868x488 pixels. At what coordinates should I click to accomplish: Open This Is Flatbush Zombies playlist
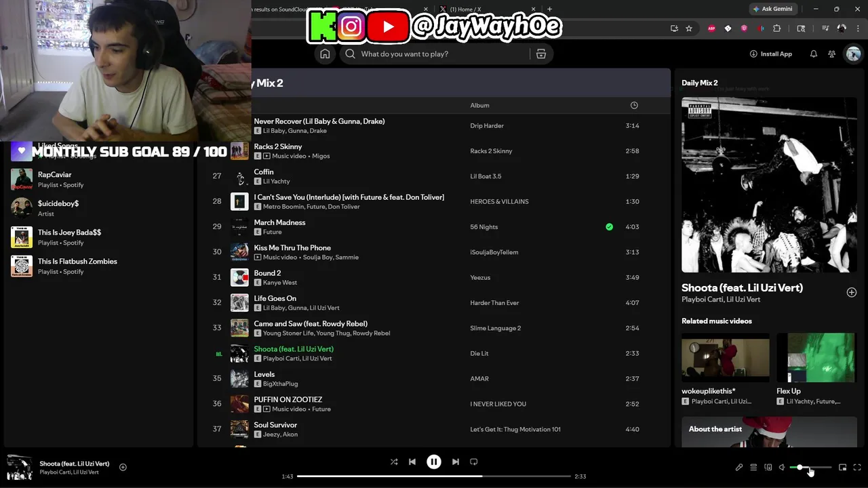coord(98,266)
